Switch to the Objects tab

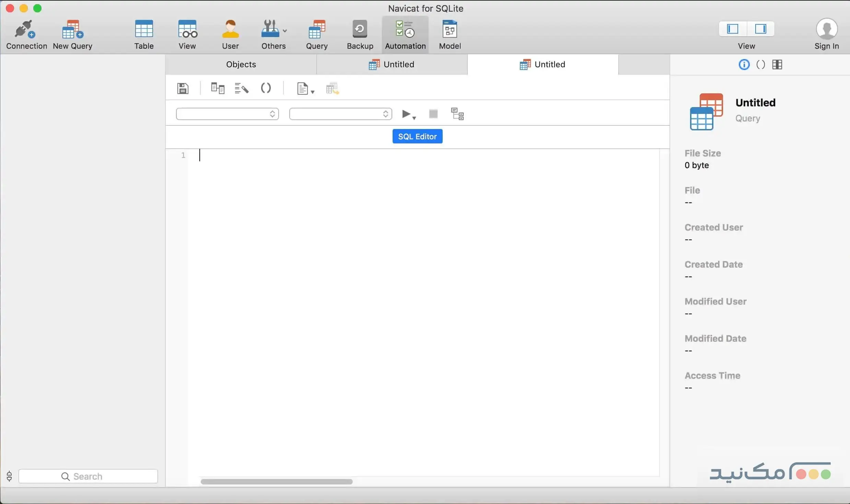pyautogui.click(x=241, y=65)
